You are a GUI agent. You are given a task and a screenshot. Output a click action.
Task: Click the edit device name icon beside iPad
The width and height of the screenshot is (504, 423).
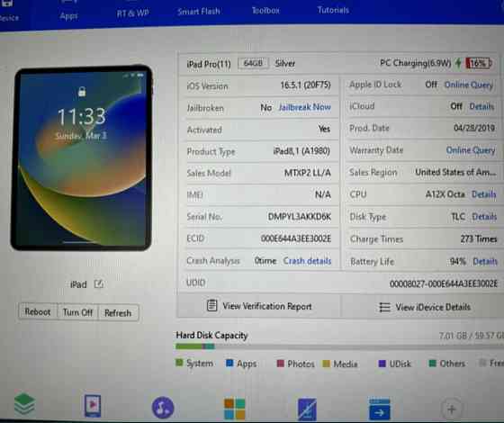(99, 284)
